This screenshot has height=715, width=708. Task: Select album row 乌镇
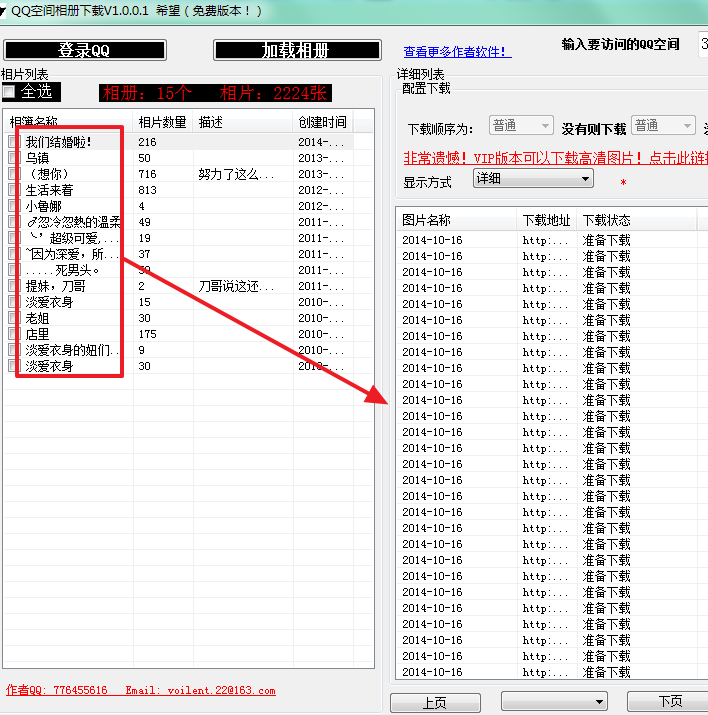click(181, 158)
